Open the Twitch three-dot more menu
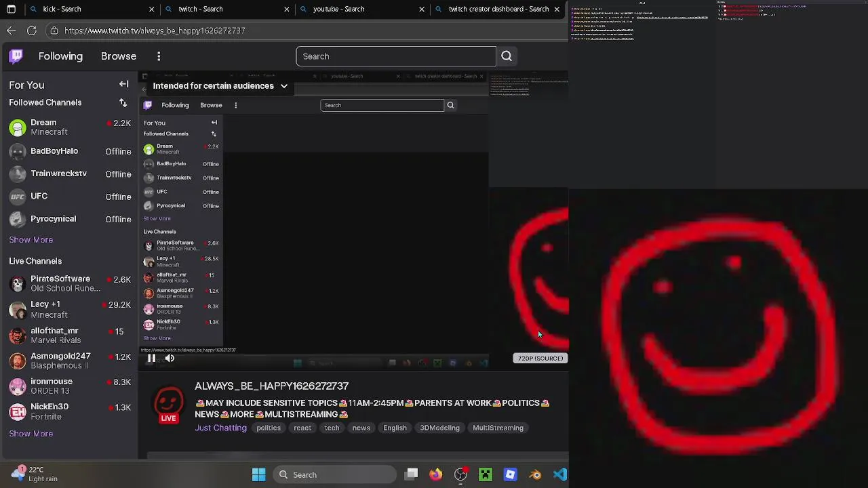 pos(159,56)
